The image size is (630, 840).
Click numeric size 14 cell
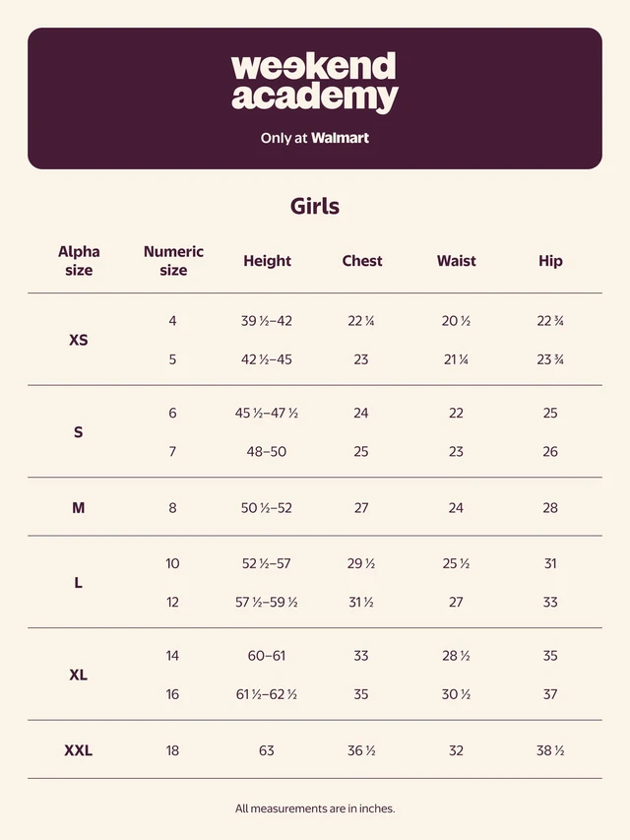(x=172, y=656)
